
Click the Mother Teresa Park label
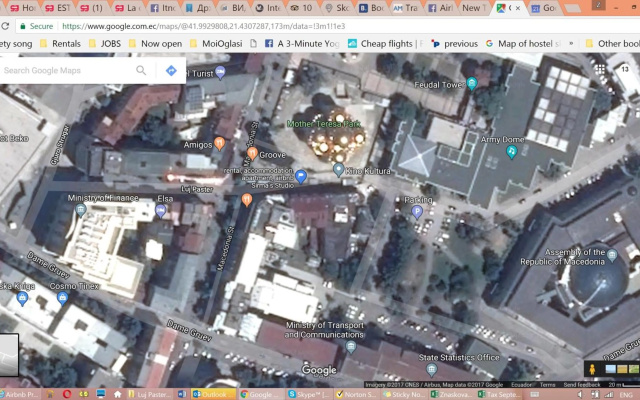[x=324, y=124]
